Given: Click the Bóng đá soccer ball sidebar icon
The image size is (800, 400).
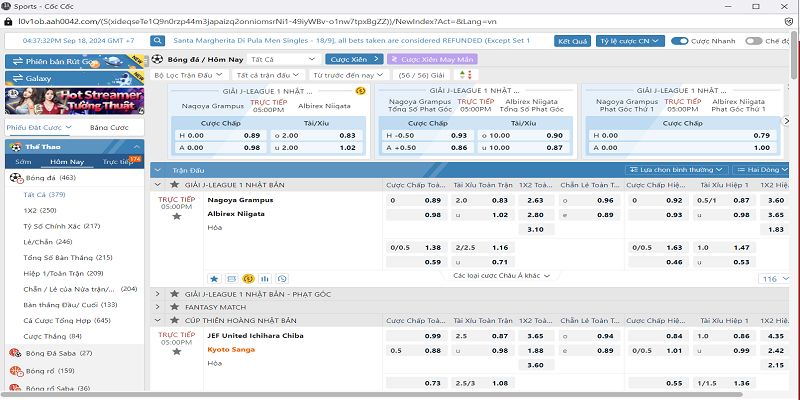Looking at the screenshot, I should click(x=16, y=178).
